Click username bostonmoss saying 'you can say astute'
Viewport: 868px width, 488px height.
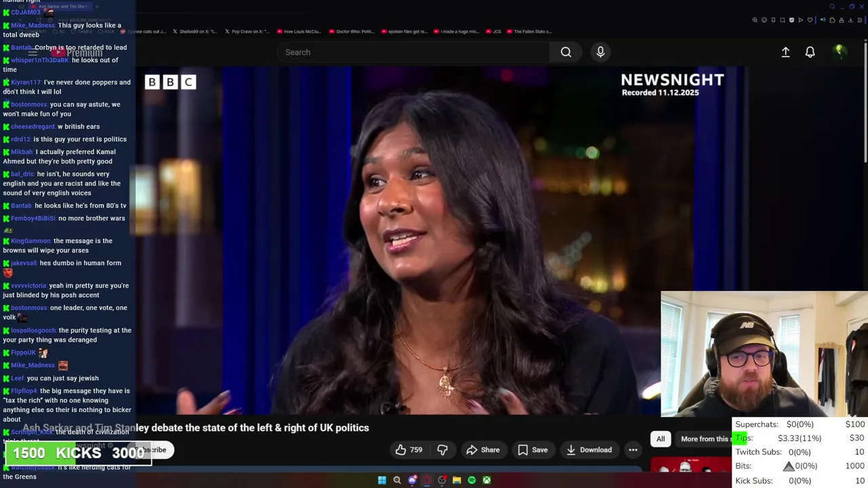point(28,104)
